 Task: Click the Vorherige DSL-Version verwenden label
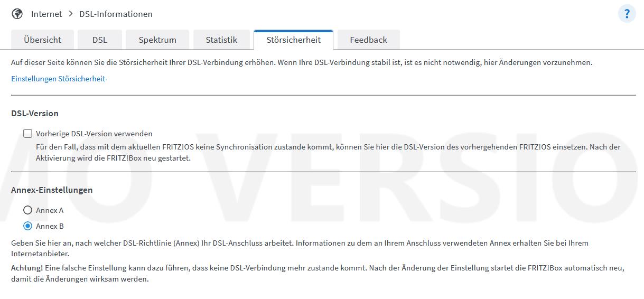point(94,134)
